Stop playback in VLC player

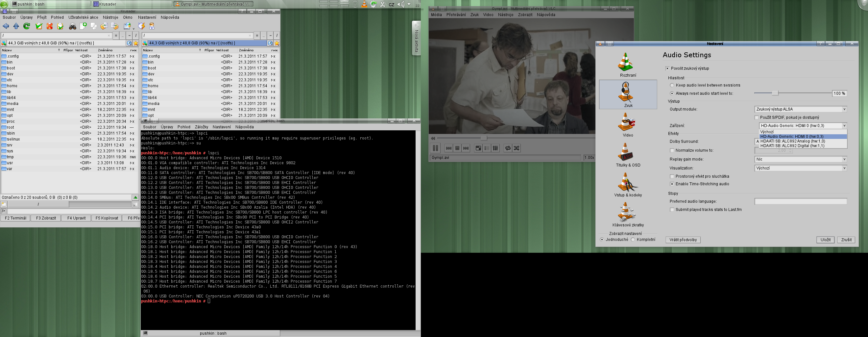457,148
